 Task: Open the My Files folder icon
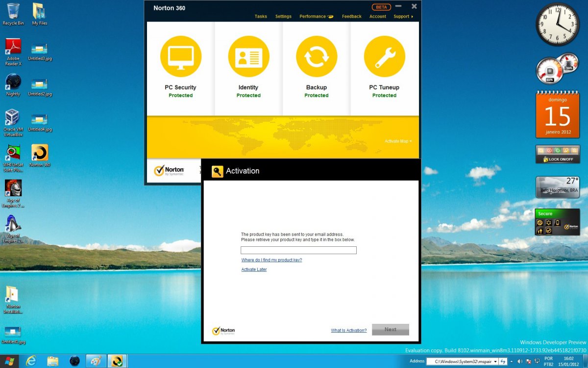click(40, 14)
